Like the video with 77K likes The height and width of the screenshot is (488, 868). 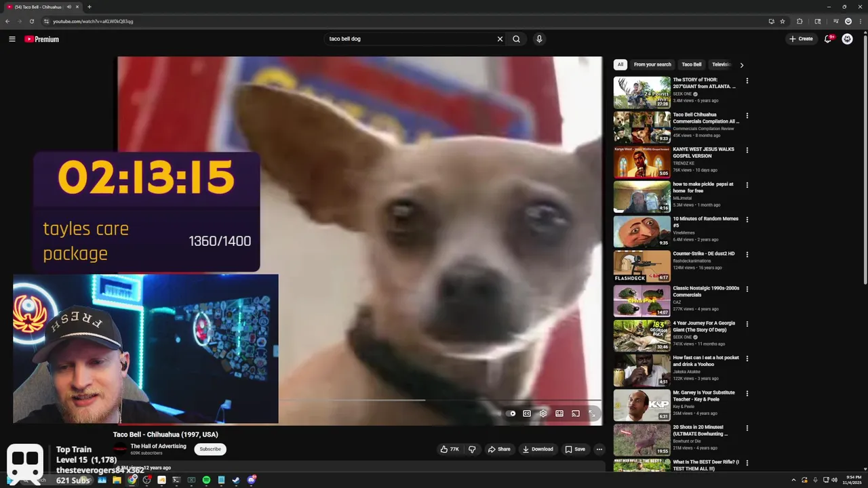tap(450, 449)
